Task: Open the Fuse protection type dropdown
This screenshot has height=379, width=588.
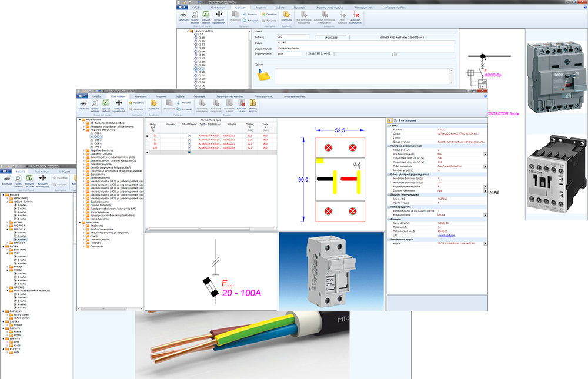Action: coord(485,191)
